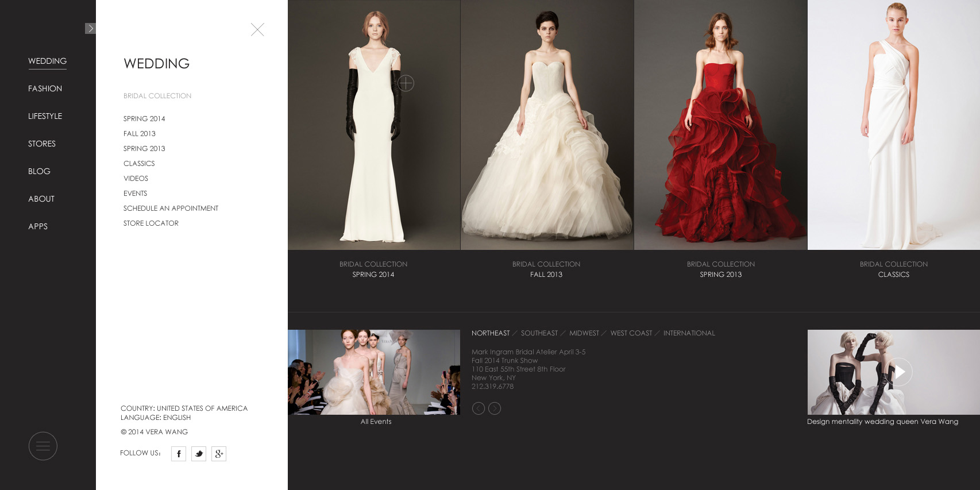Click SPRING 2014 caption under first gown
Image resolution: width=980 pixels, height=490 pixels.
(373, 275)
